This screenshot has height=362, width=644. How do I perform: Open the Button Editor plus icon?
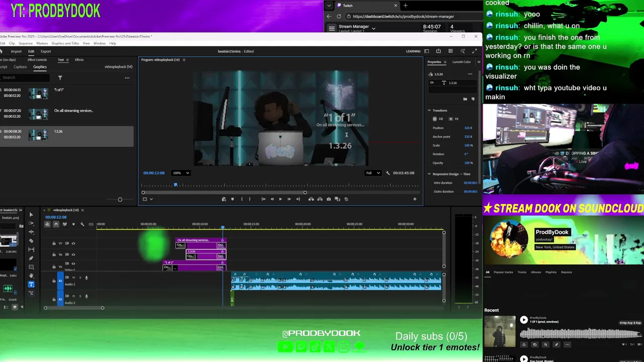click(415, 199)
